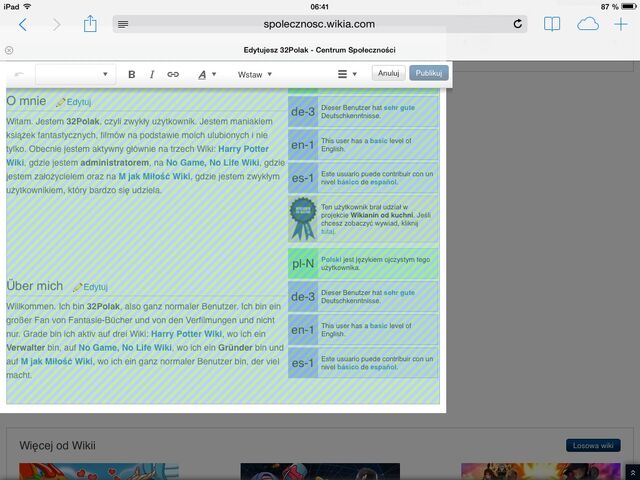Undo the last edit in the editor
The width and height of the screenshot is (640, 480).
pyautogui.click(x=19, y=74)
